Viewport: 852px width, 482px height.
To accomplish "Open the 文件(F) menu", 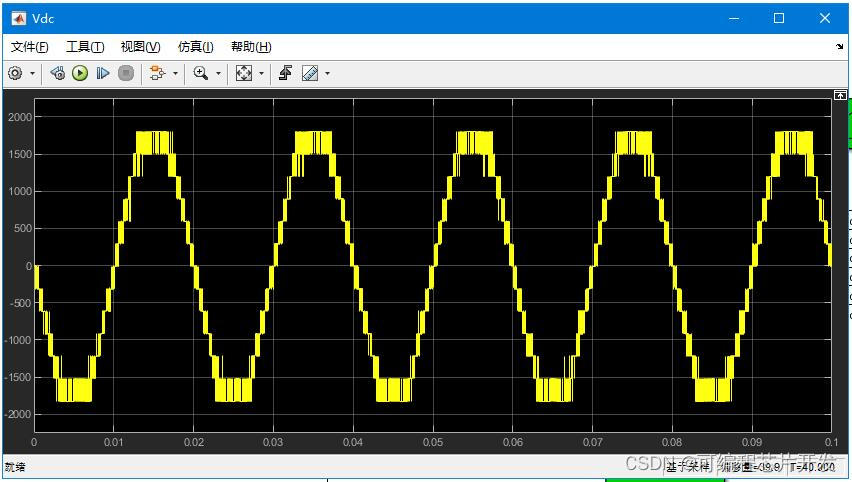I will coord(29,47).
